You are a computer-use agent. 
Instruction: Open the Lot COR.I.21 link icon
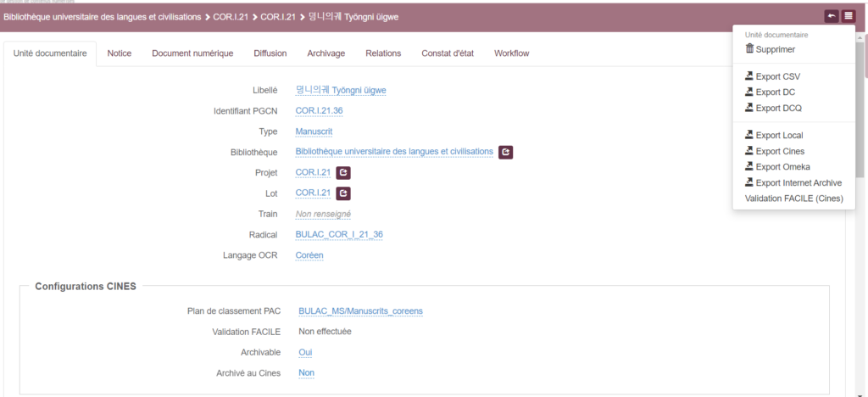(343, 193)
